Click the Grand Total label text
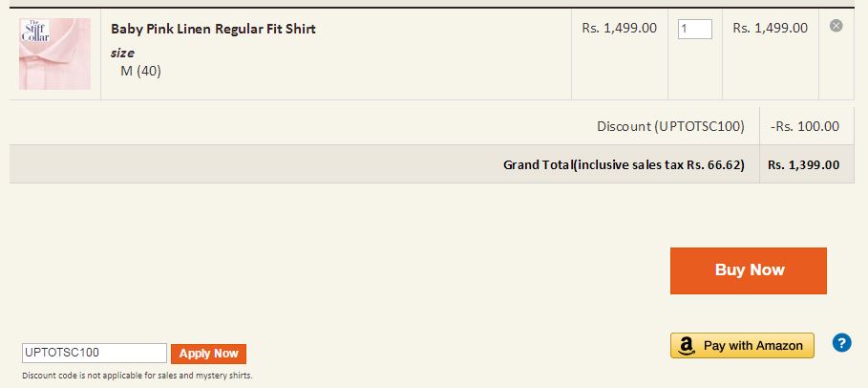868x388 pixels. click(624, 164)
